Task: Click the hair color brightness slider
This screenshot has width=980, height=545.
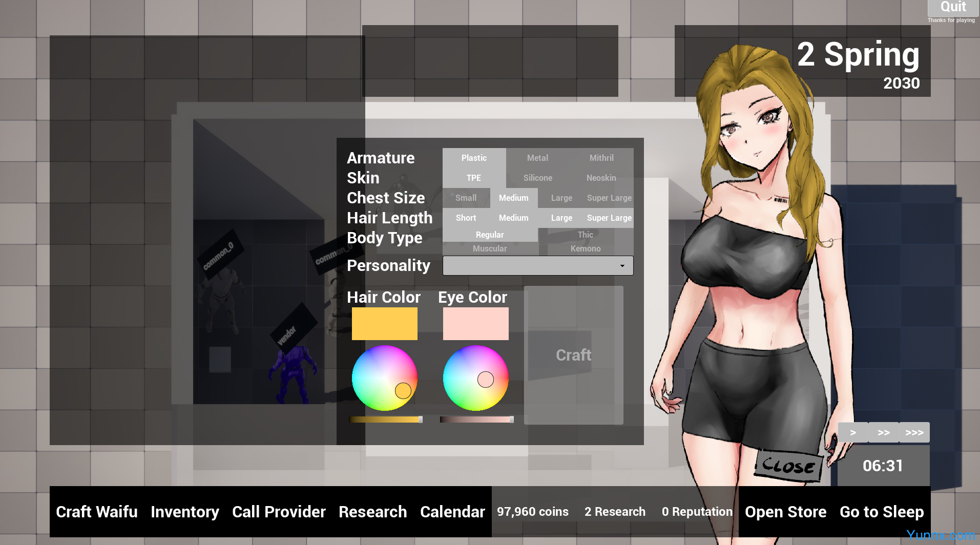Action: coord(385,420)
